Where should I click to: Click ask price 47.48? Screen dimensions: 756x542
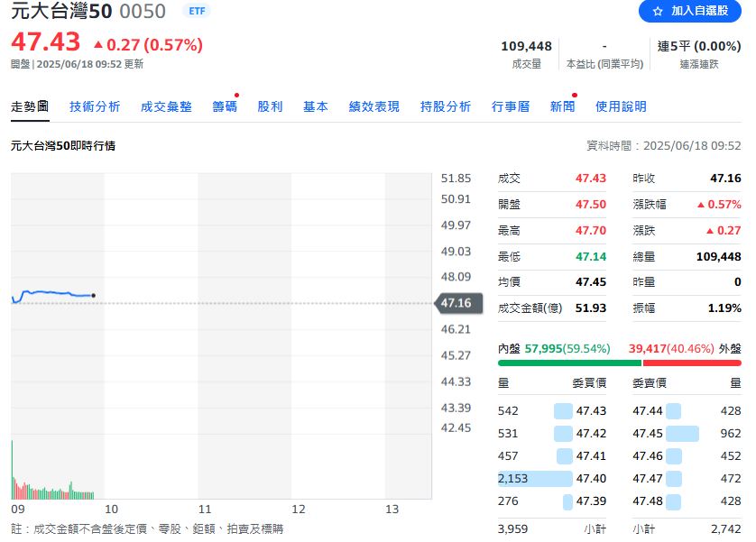[648, 501]
